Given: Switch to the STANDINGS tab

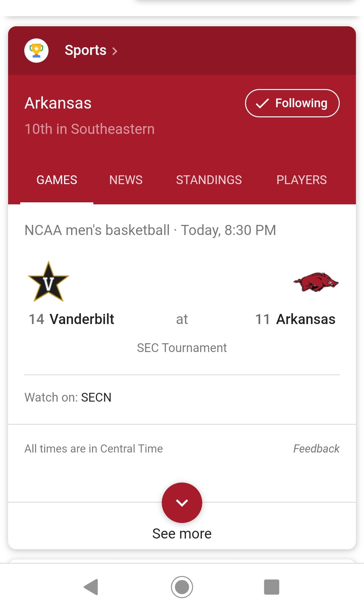Looking at the screenshot, I should (209, 180).
